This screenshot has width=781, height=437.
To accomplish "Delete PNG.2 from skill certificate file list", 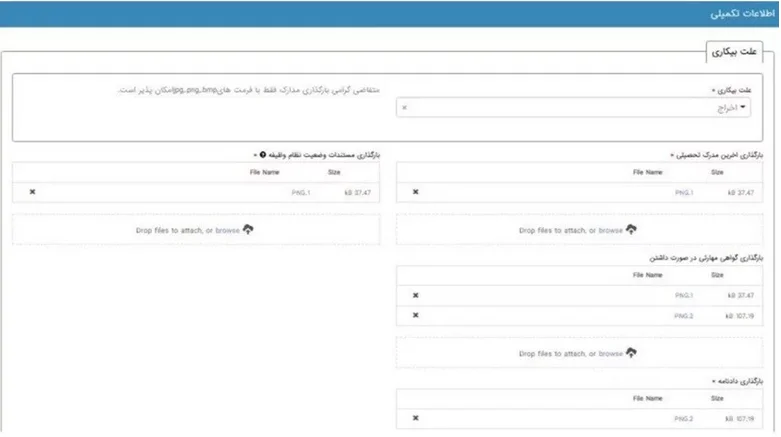I will pyautogui.click(x=416, y=316).
